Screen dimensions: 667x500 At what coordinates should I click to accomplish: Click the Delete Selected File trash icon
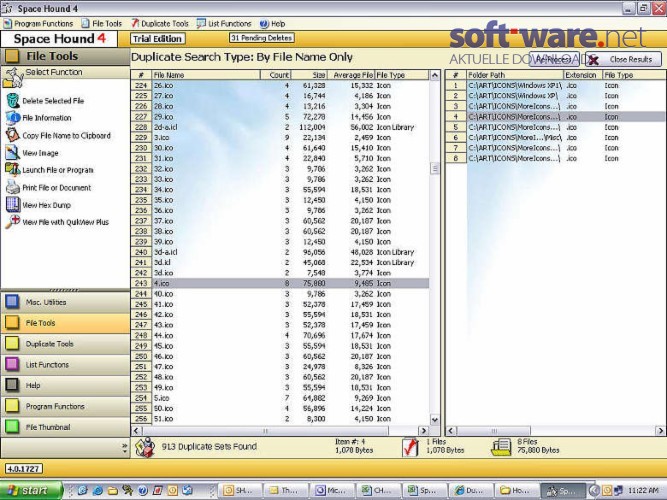click(x=13, y=100)
